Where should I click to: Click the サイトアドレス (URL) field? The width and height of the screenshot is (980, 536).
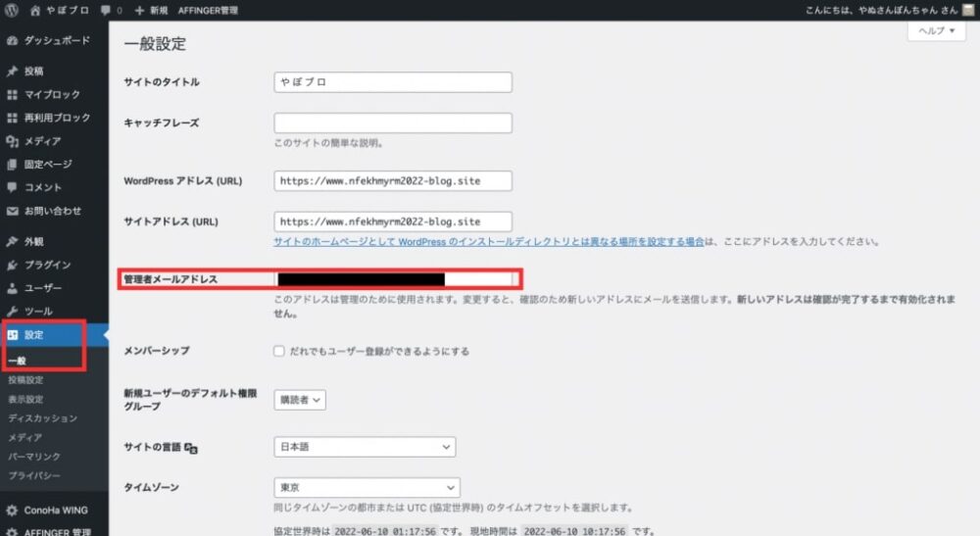[393, 221]
